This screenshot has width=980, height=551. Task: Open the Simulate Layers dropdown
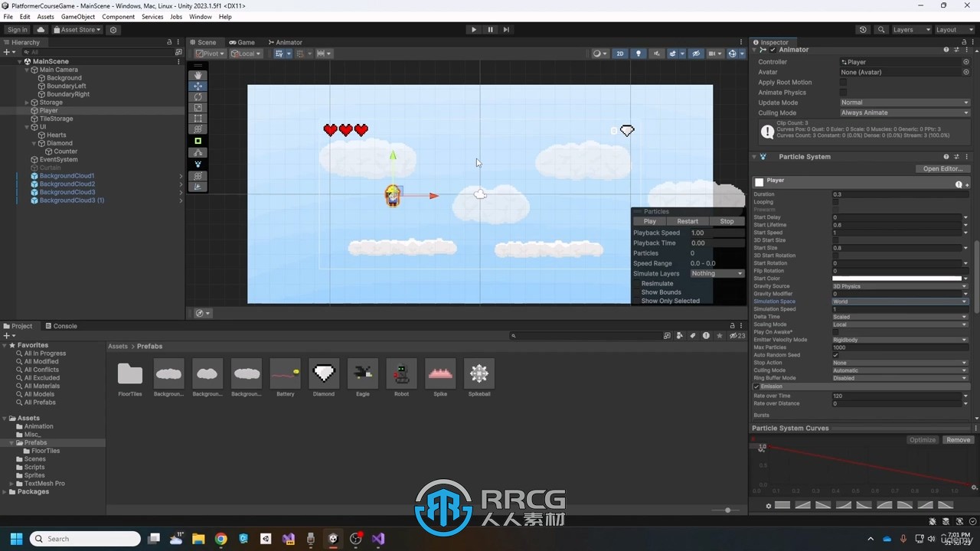pos(717,273)
